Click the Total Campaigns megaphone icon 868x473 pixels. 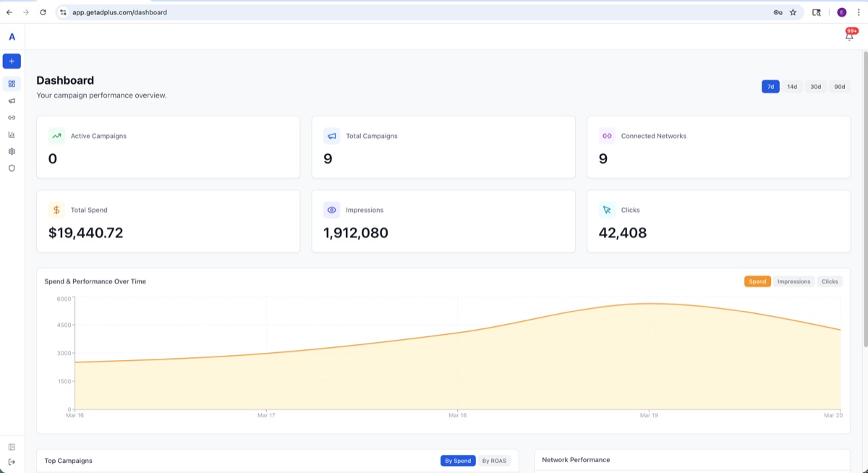[332, 136]
